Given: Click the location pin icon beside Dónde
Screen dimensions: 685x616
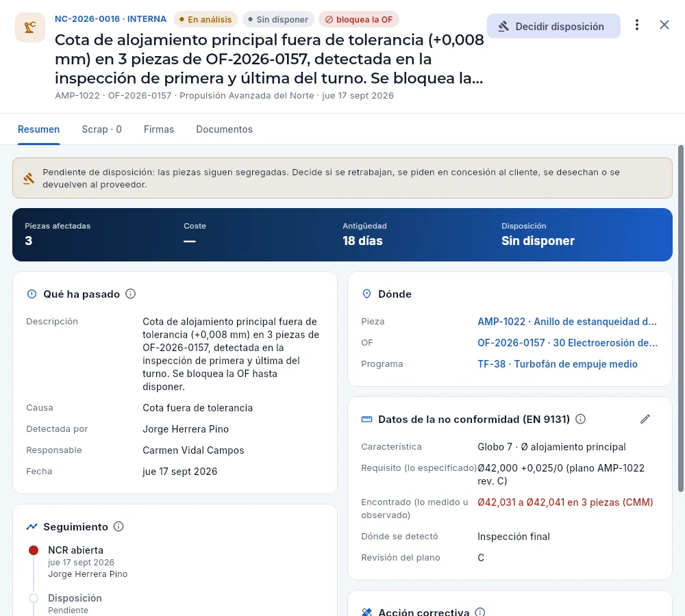Looking at the screenshot, I should click(x=367, y=294).
